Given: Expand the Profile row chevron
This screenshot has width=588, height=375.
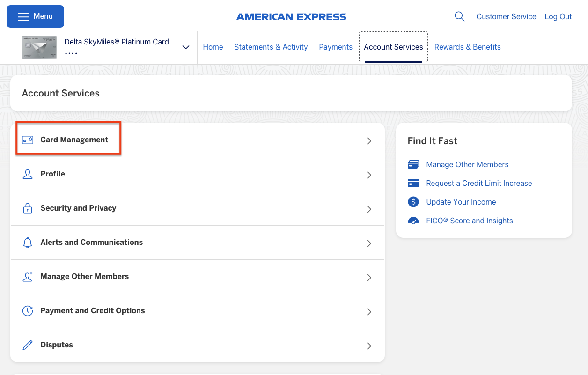Looking at the screenshot, I should click(369, 175).
